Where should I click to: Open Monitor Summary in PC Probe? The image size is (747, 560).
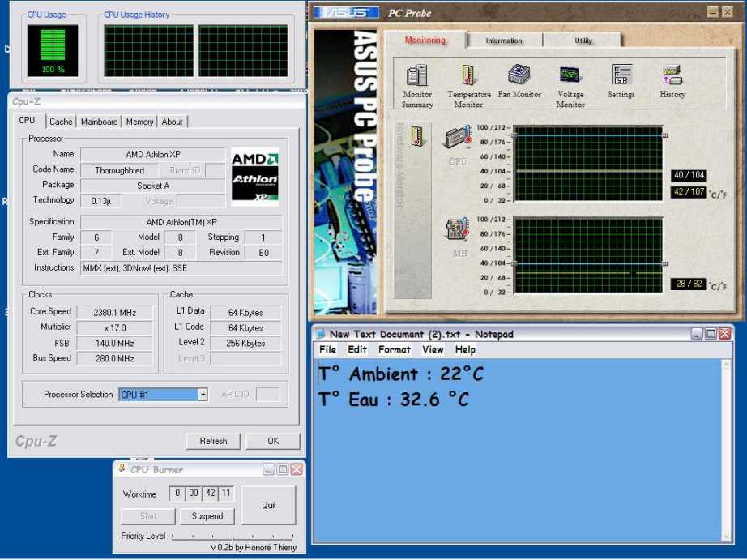tap(417, 86)
